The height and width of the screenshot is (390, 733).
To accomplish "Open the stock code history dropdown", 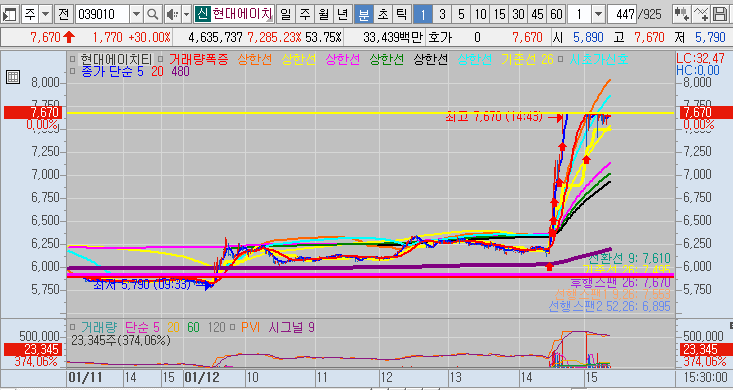I will tap(136, 14).
